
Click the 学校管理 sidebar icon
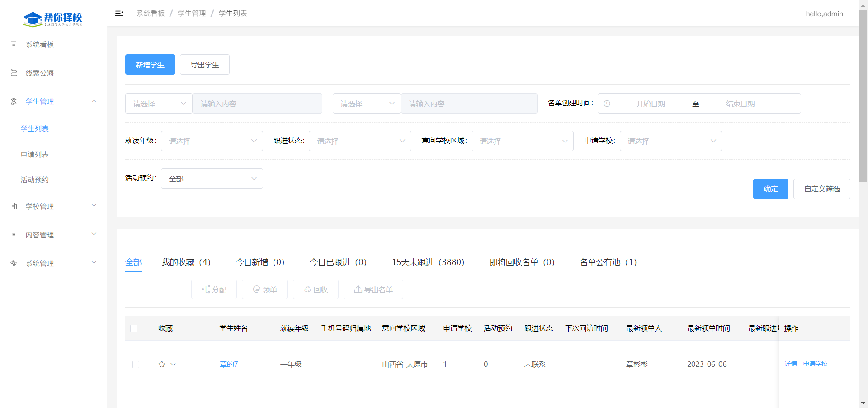click(14, 206)
